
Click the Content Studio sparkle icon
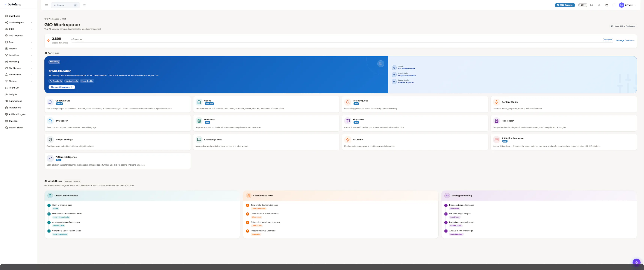(496, 102)
